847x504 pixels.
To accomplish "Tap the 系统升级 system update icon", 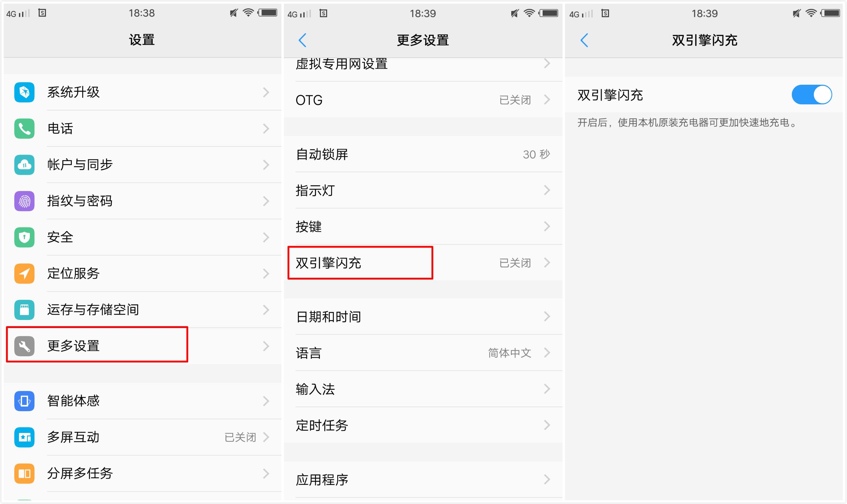I will pos(24,92).
